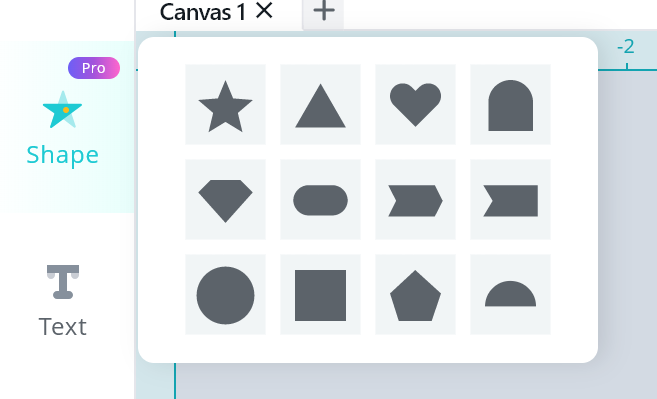657x399 pixels.
Task: Switch to the Canvas 1 tab
Action: [202, 12]
